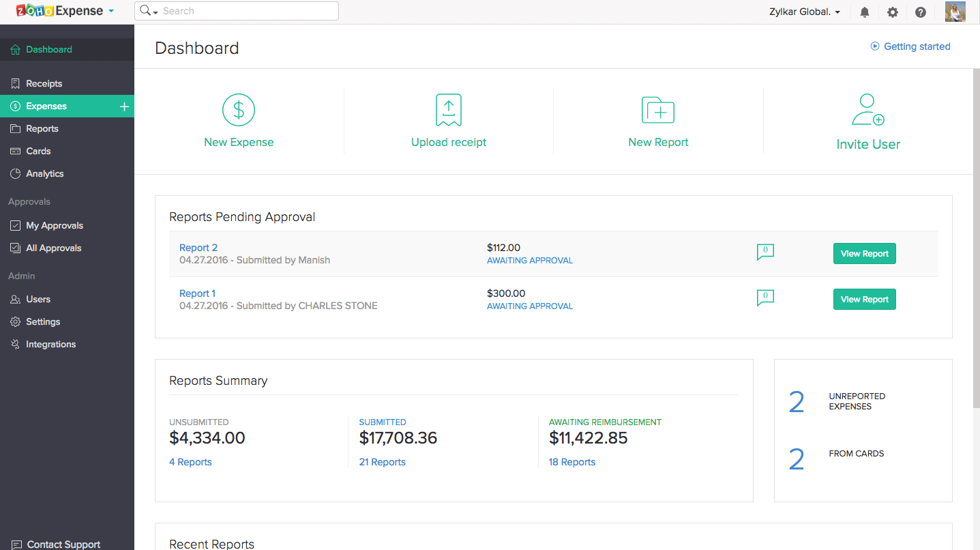Click into the Search input field

click(x=249, y=11)
